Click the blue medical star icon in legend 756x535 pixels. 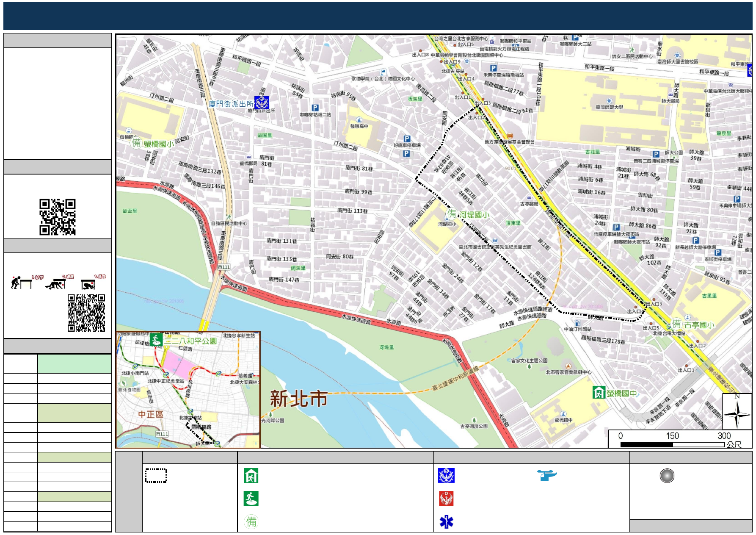coord(446,522)
